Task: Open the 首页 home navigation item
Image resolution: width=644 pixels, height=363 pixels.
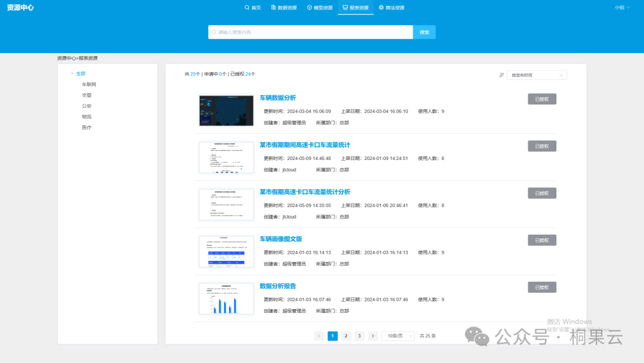Action: pyautogui.click(x=253, y=8)
